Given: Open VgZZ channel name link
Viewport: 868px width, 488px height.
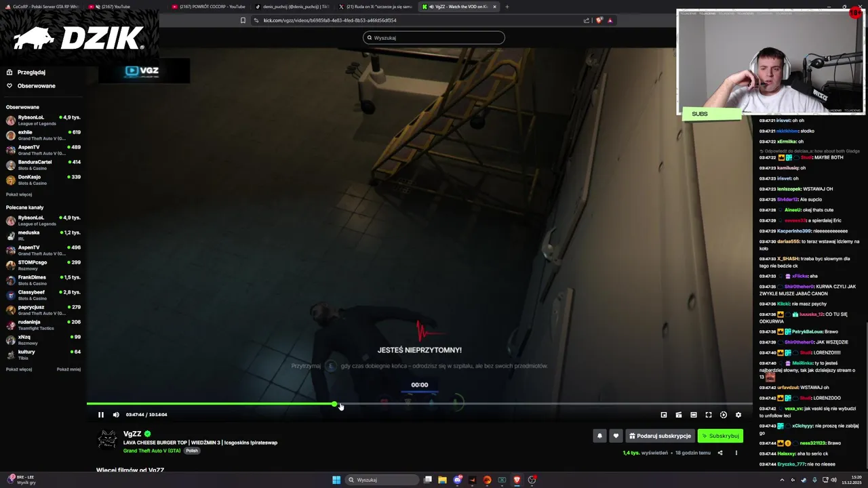Looking at the screenshot, I should [132, 434].
